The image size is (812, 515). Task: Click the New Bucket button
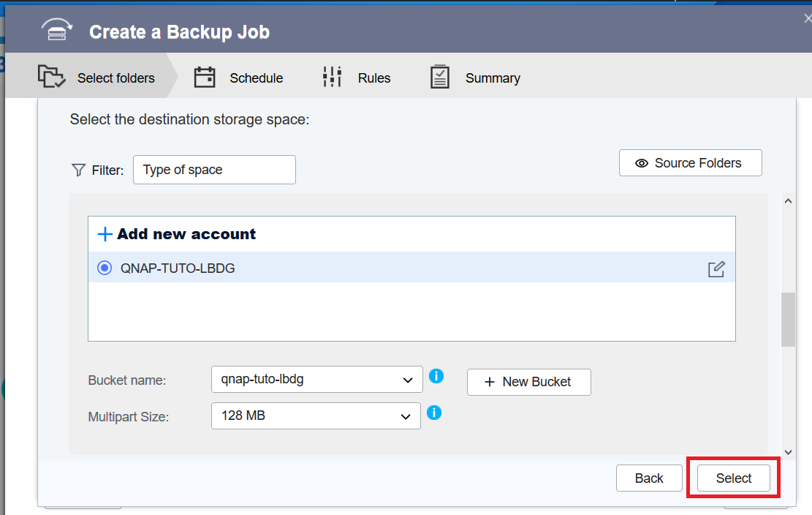[528, 382]
